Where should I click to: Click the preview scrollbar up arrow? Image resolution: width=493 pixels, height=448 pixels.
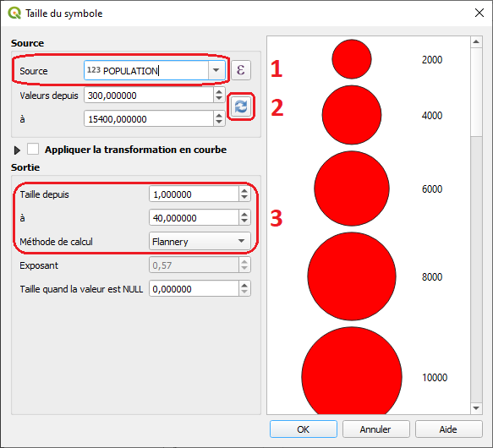tap(476, 41)
